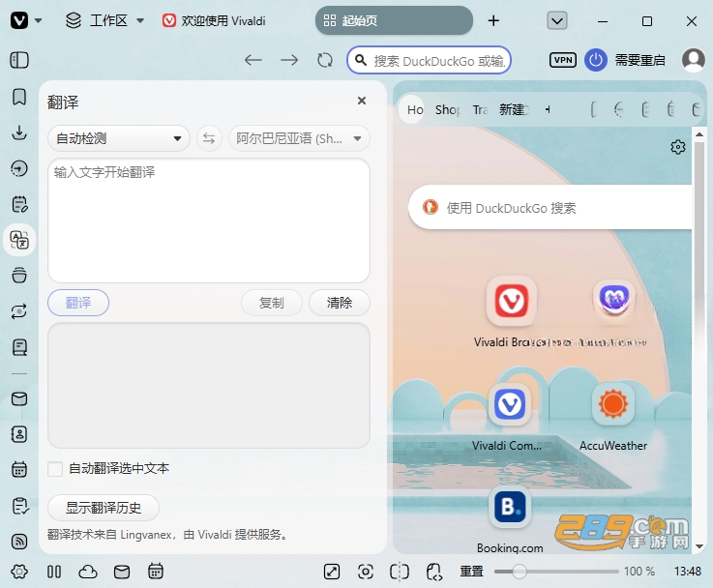Open the Reading List panel
This screenshot has height=588, width=713.
click(x=19, y=347)
